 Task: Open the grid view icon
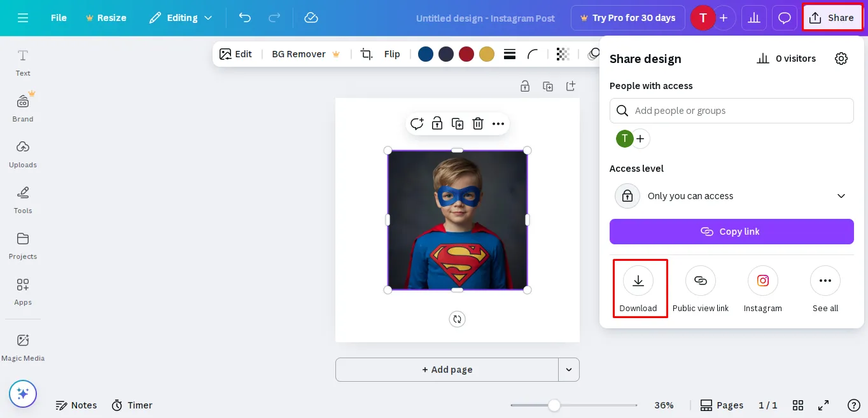tap(798, 405)
